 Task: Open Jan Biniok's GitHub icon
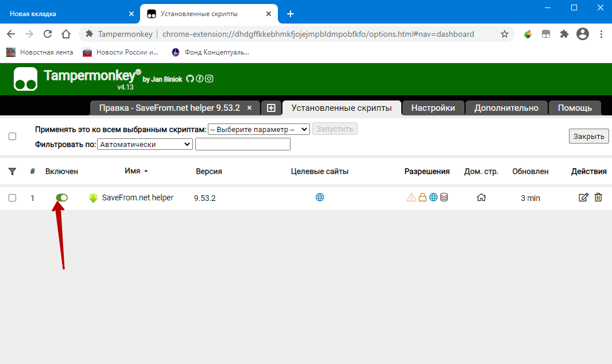click(x=189, y=79)
